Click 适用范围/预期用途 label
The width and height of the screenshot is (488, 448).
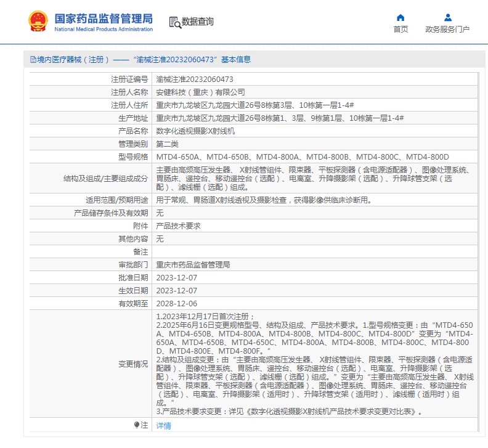pos(116,200)
